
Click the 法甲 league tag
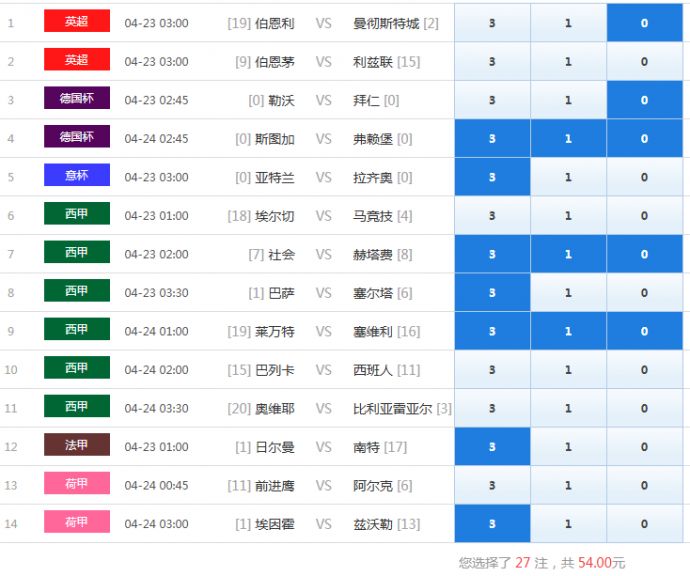coord(77,445)
